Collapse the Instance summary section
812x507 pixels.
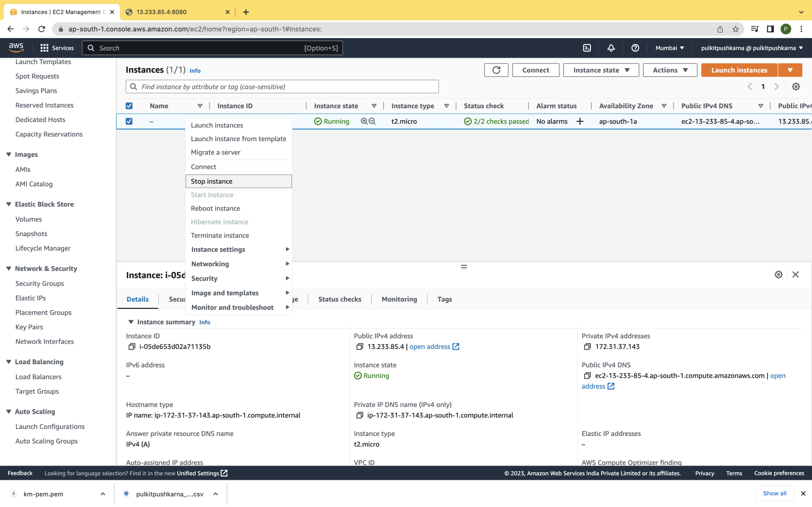131,322
